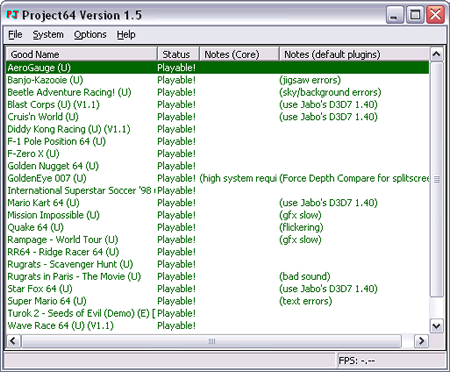Close the Project64 window
Screen dimensions: 450x372
click(435, 15)
